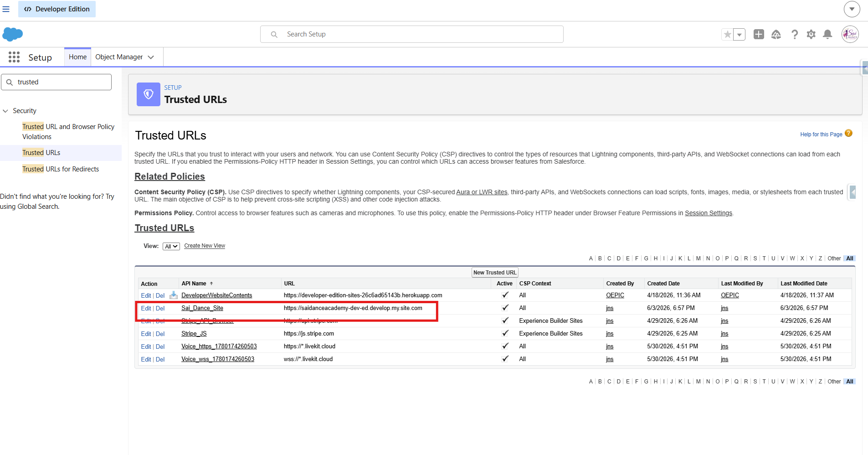This screenshot has height=455, width=868.
Task: Click the https://js.stripe.com URL cell
Action: coord(309,334)
